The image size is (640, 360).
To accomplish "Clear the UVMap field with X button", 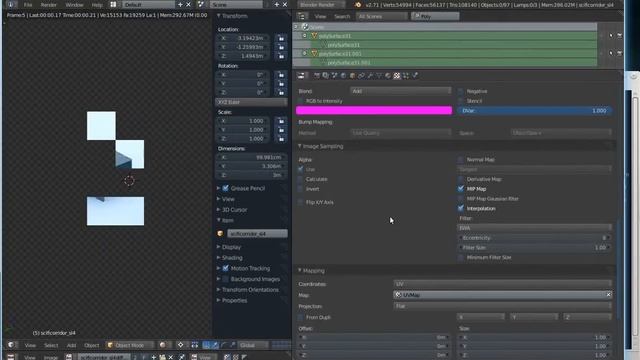I will coord(608,295).
